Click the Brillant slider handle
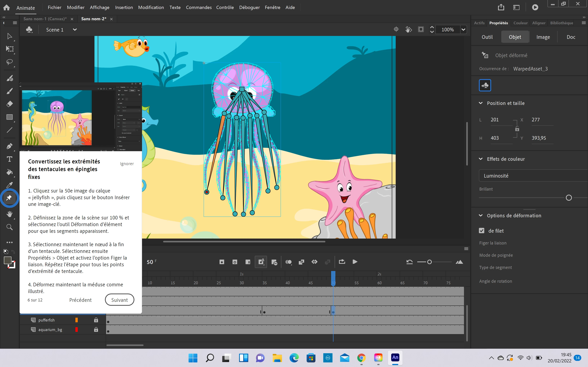 [x=568, y=198]
